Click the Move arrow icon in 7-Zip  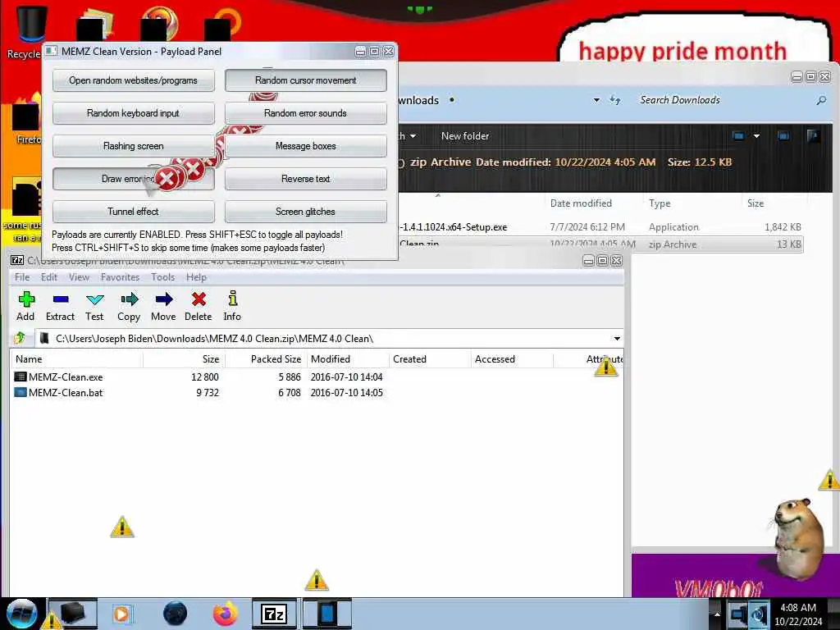(163, 299)
